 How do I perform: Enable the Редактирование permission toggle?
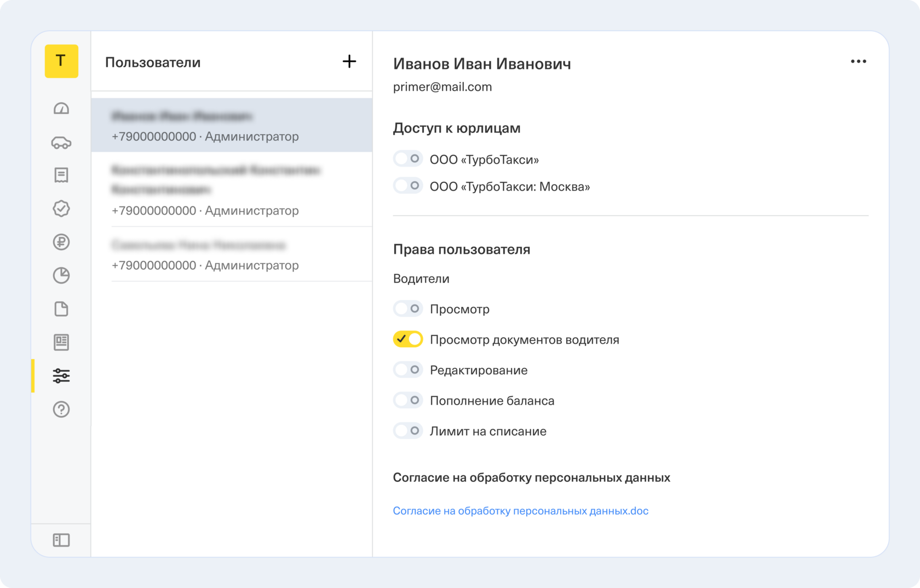point(408,370)
